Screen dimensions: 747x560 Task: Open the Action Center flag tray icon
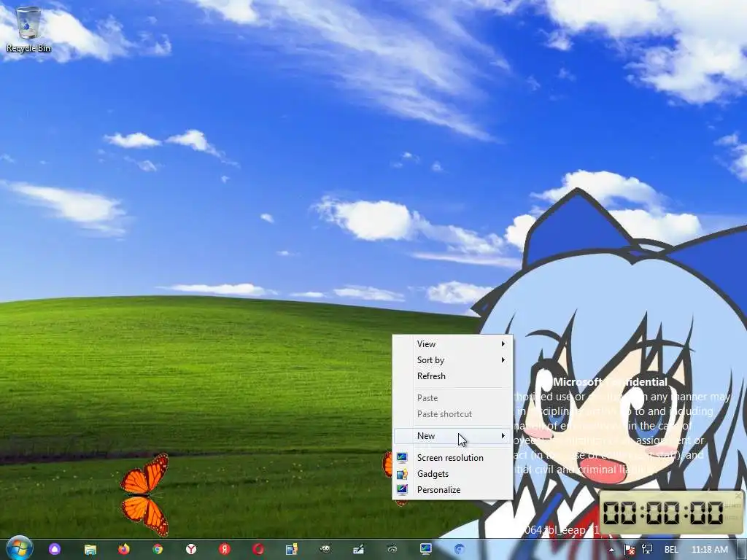[629, 550]
